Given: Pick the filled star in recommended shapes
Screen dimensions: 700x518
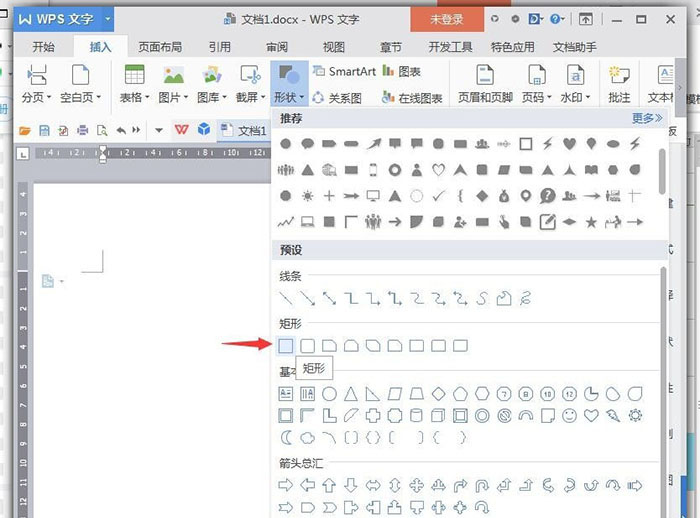Looking at the screenshot, I should pos(591,222).
